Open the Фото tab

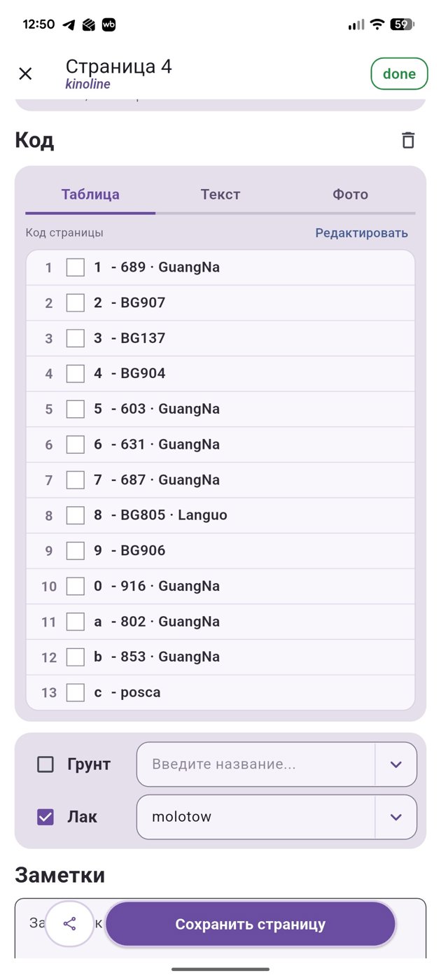click(x=350, y=195)
